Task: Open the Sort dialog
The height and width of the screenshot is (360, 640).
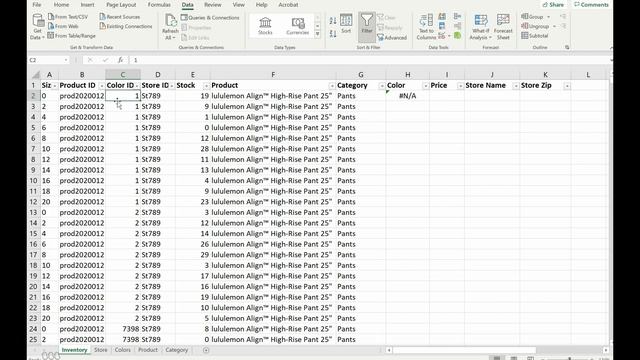Action: pyautogui.click(x=346, y=24)
